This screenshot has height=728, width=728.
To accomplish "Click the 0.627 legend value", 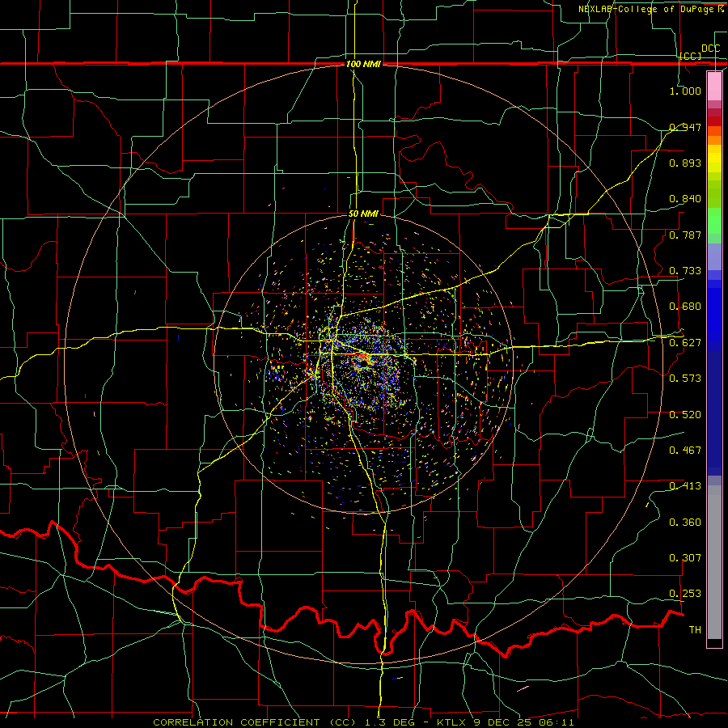I will pyautogui.click(x=685, y=343).
